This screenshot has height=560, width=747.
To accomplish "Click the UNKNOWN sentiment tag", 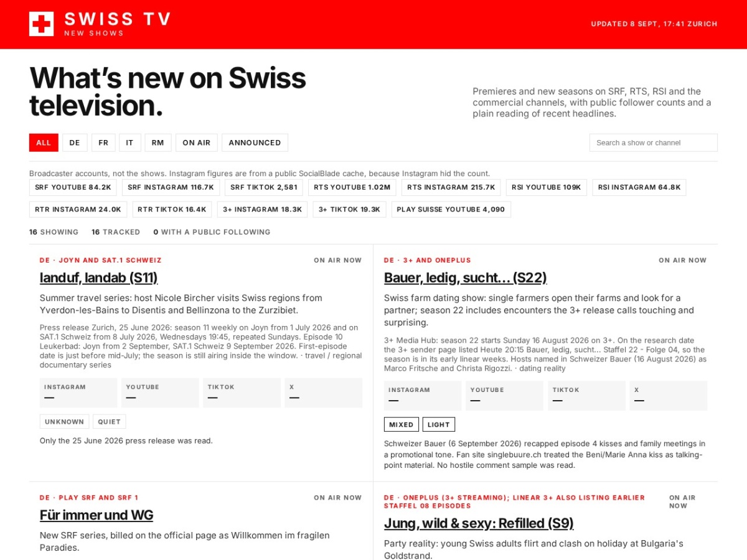I will [x=65, y=422].
